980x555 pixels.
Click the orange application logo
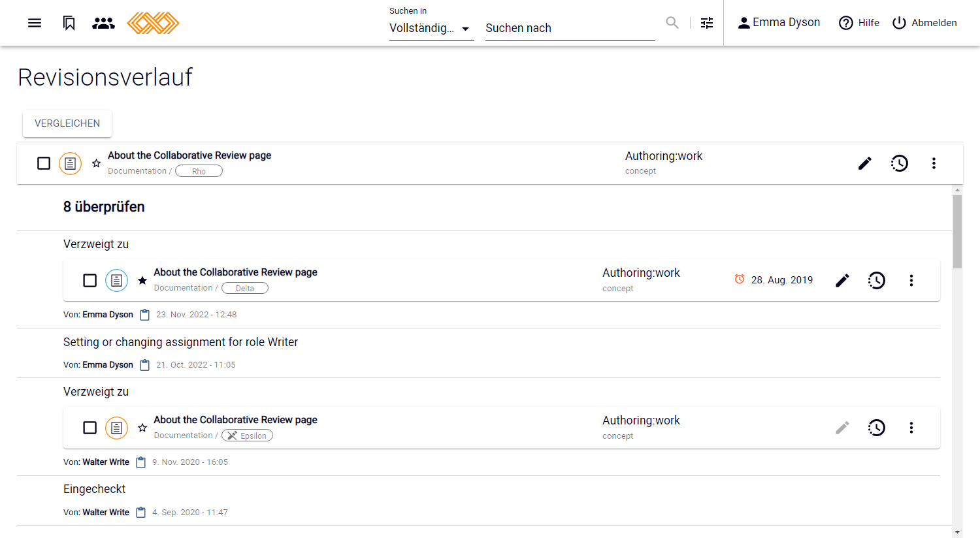[153, 23]
